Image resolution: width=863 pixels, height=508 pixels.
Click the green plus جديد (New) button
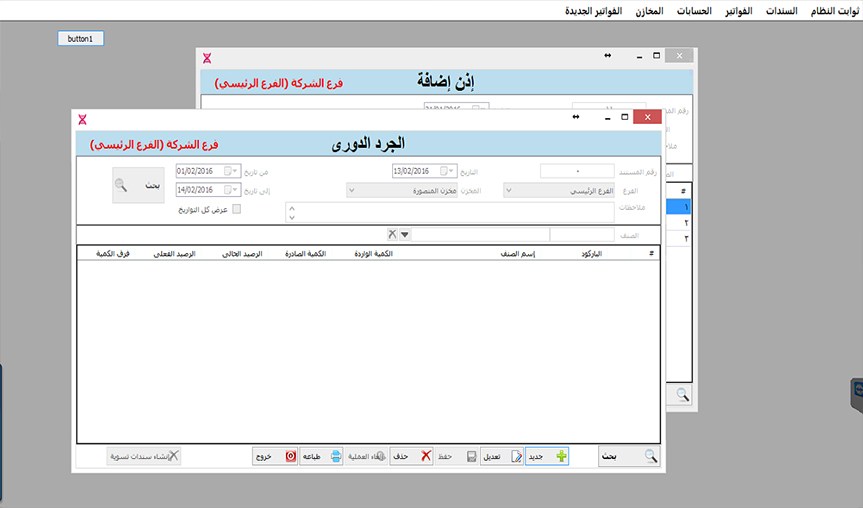pos(547,456)
